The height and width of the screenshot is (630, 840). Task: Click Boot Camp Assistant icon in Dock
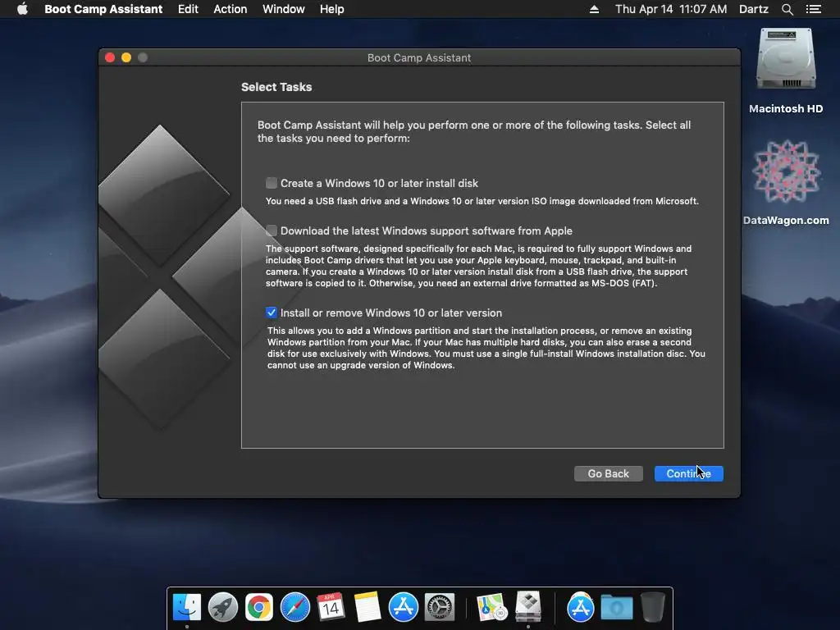528,606
